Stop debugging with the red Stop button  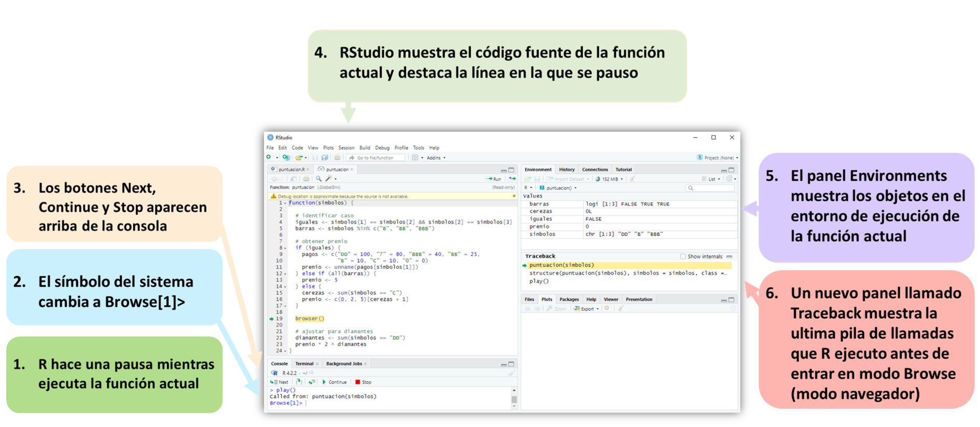click(x=363, y=382)
